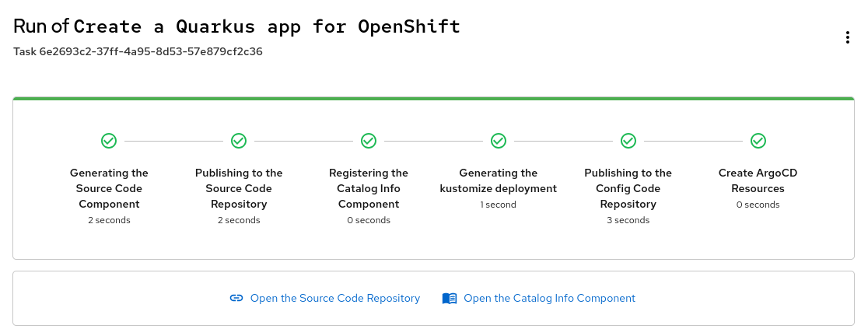Click the Generating the Source Code Component checkmark

pyautogui.click(x=109, y=141)
